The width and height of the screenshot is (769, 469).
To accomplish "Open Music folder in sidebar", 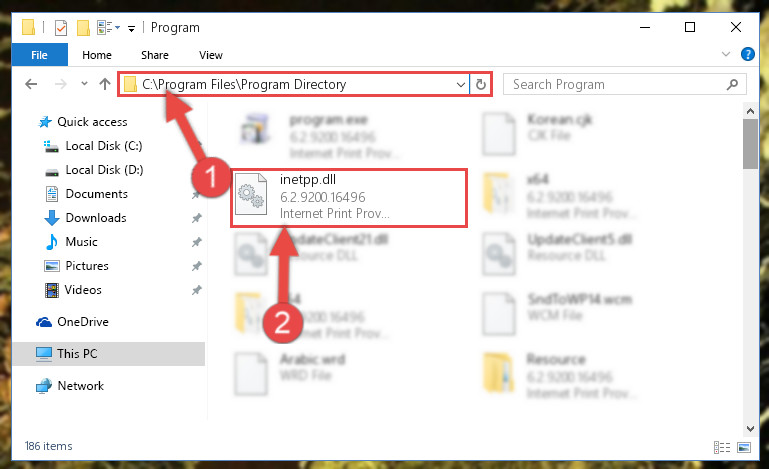I will 81,242.
